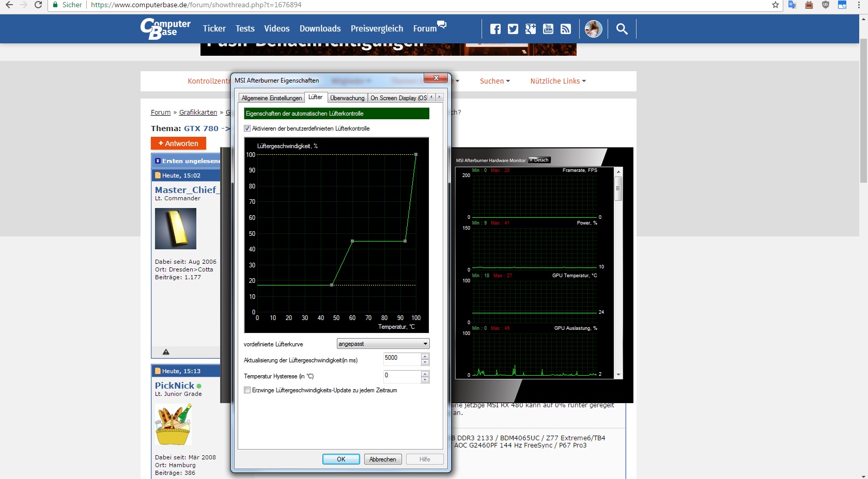Click the browser address bar URL
This screenshot has height=479, width=868.
[x=196, y=5]
